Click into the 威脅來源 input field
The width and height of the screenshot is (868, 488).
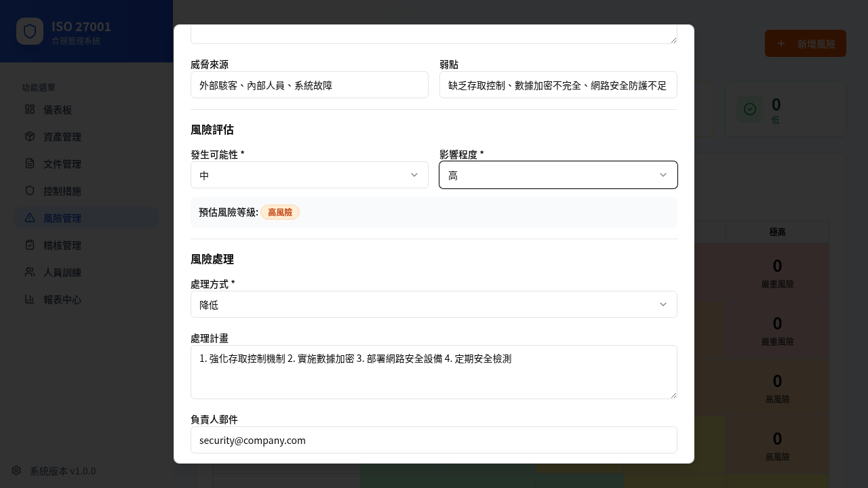(x=309, y=85)
